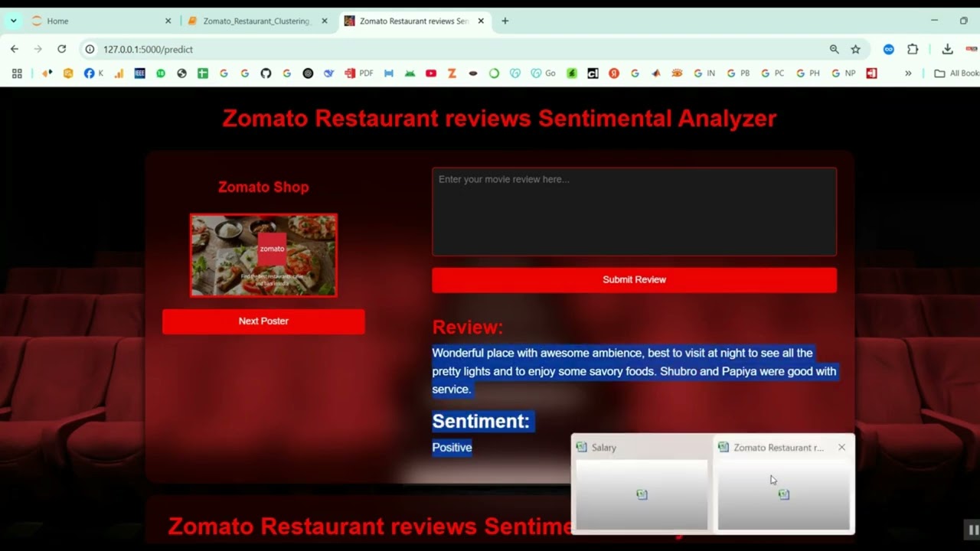Close the Zomato Restaurant Excel preview

click(841, 448)
